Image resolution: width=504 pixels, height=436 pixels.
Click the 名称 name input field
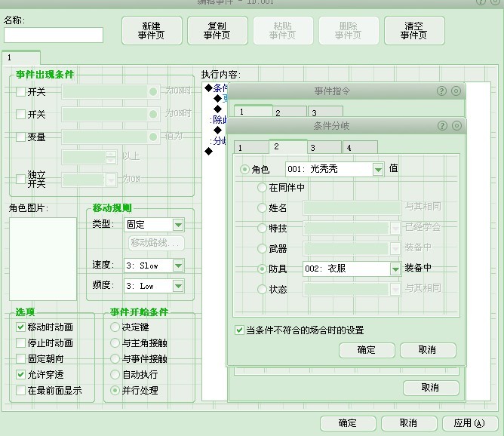pyautogui.click(x=54, y=35)
